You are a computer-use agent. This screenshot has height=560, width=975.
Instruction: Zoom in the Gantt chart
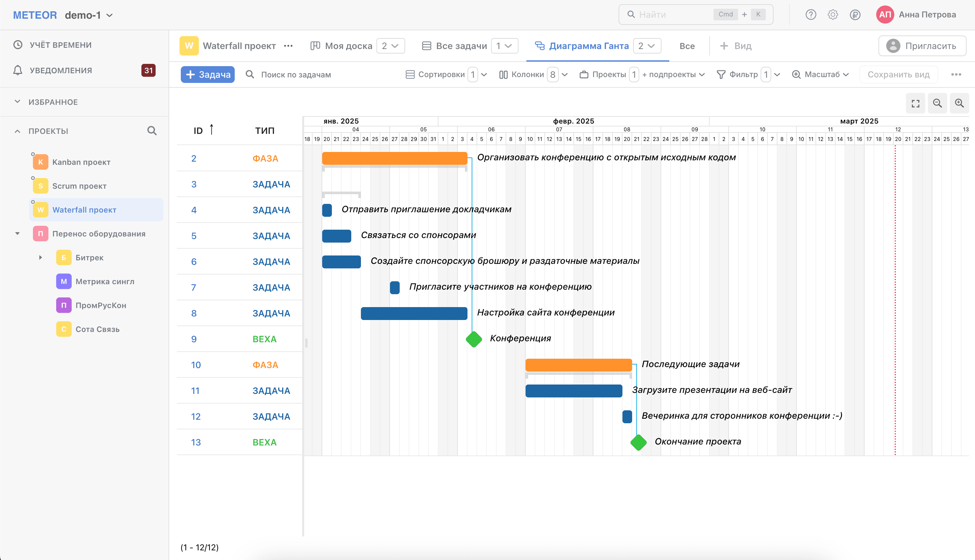(x=959, y=104)
